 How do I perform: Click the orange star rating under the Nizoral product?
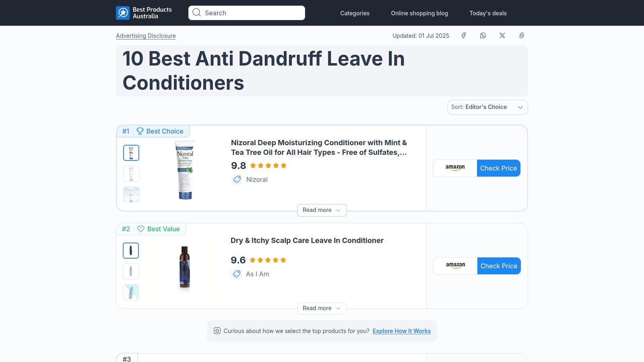[x=268, y=165]
